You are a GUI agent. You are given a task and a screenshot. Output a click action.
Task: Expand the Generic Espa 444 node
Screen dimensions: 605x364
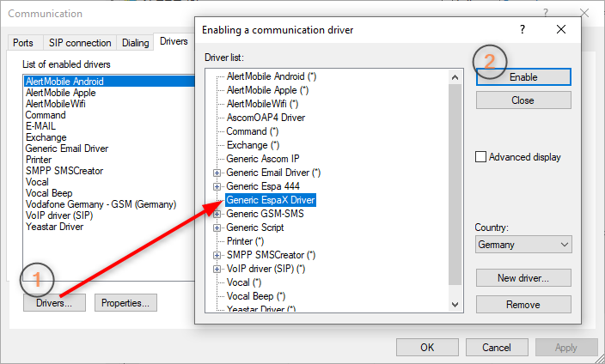tap(217, 186)
